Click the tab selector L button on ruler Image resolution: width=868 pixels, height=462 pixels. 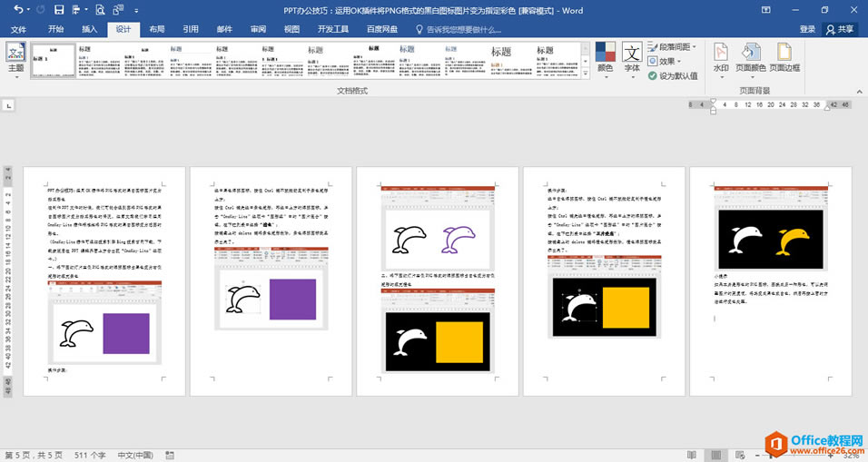tap(8, 105)
